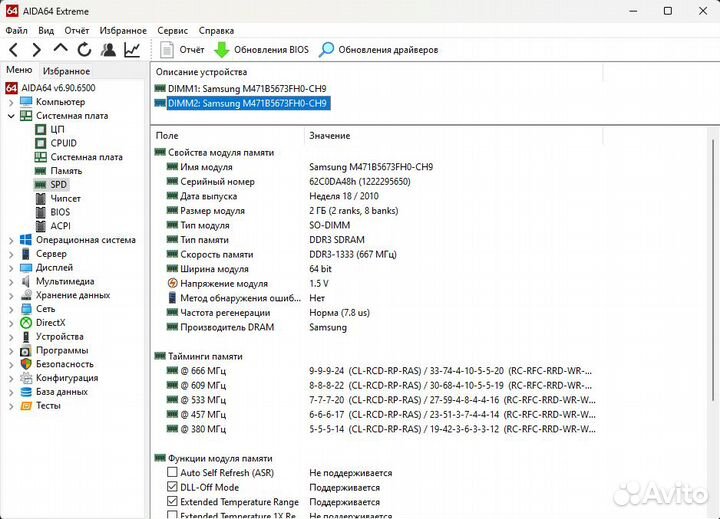
Task: Click the Сеть network icon
Action: (26, 309)
